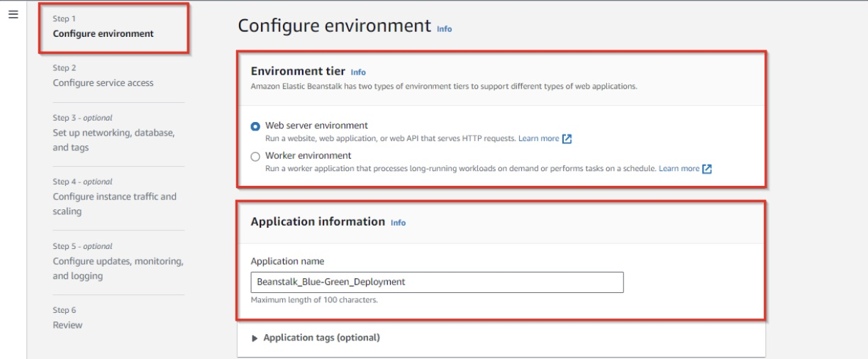Select Web server environment radio button

coord(255,126)
